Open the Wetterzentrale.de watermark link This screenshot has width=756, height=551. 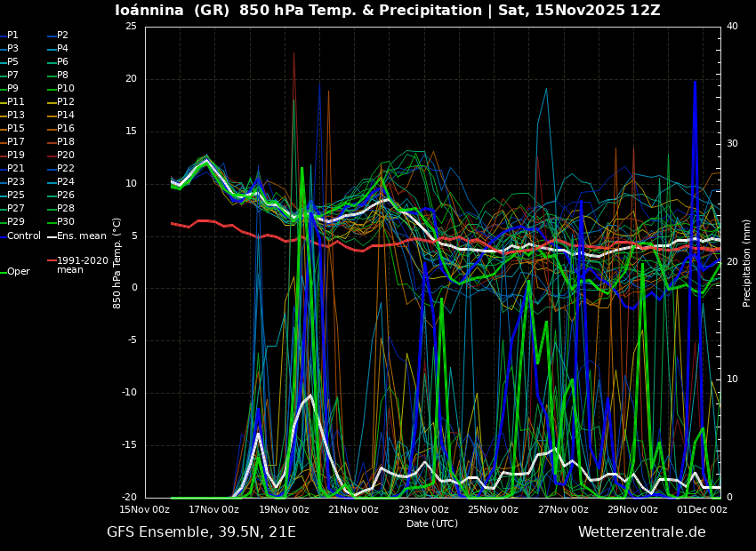[x=641, y=532]
